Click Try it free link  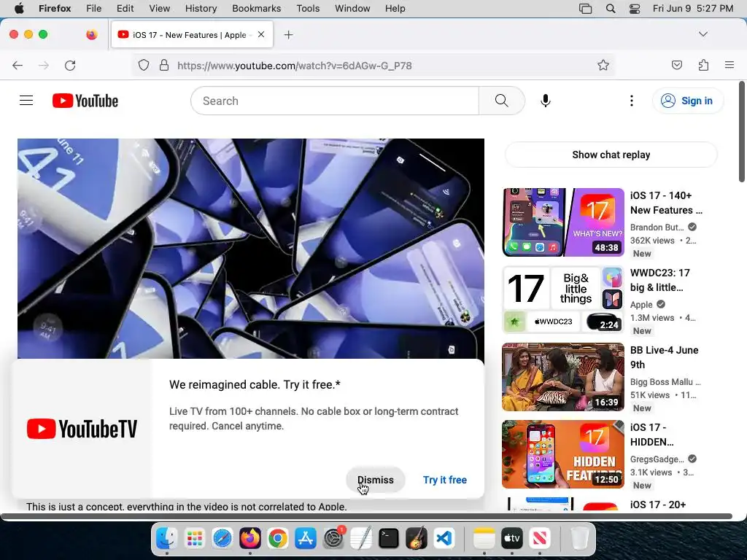pyautogui.click(x=445, y=480)
